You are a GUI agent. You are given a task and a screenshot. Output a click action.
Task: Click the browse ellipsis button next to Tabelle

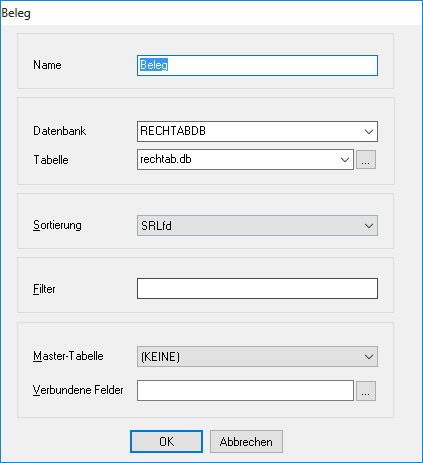[366, 160]
